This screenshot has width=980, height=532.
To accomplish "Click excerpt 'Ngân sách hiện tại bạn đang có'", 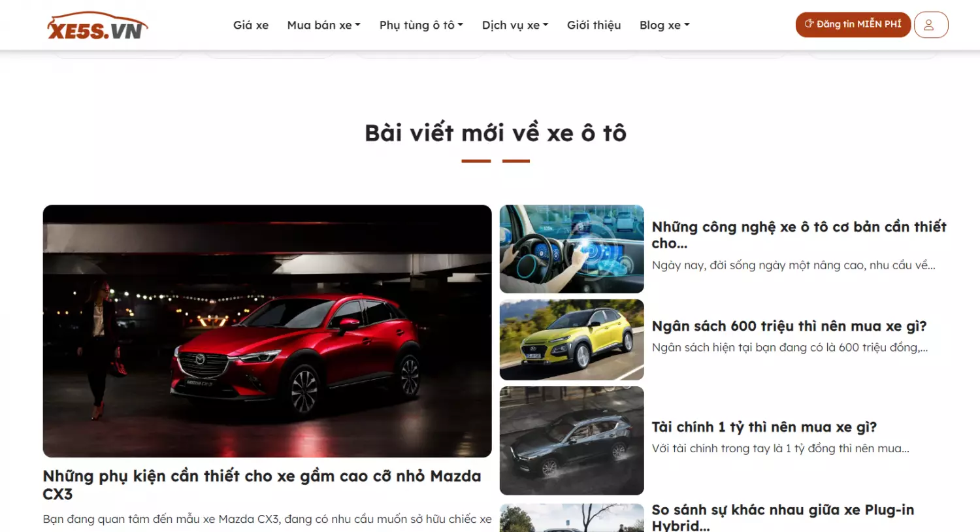I will [x=790, y=347].
